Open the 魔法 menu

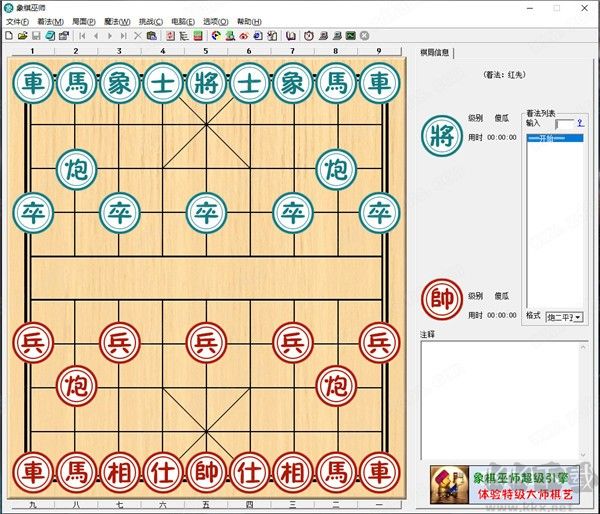point(117,21)
